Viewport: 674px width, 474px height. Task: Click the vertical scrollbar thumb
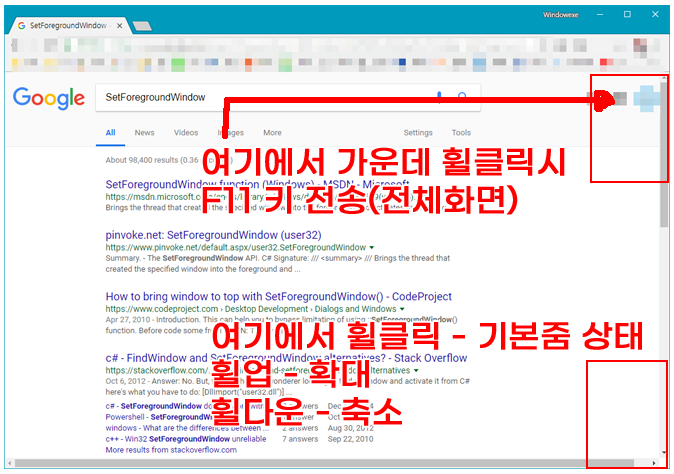coord(664,155)
